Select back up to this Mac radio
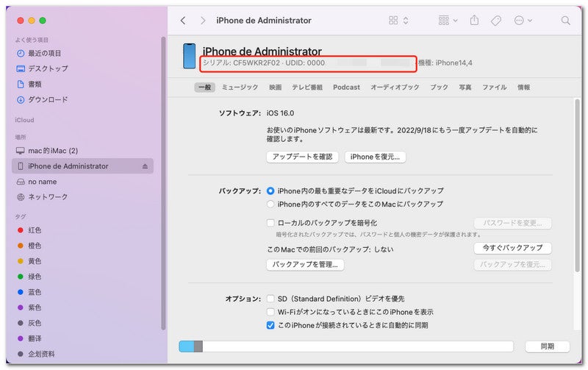Viewport: 588px width, 370px height. 270,204
